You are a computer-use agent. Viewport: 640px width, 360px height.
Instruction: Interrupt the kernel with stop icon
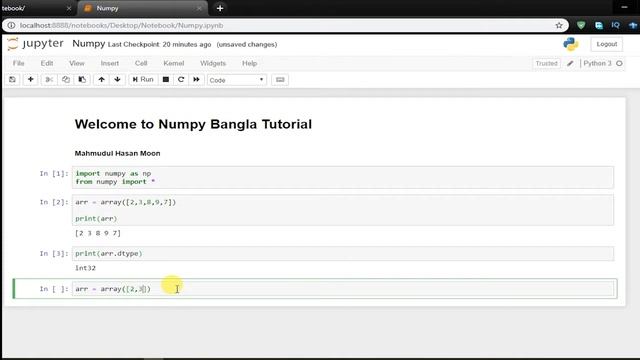[x=166, y=80]
